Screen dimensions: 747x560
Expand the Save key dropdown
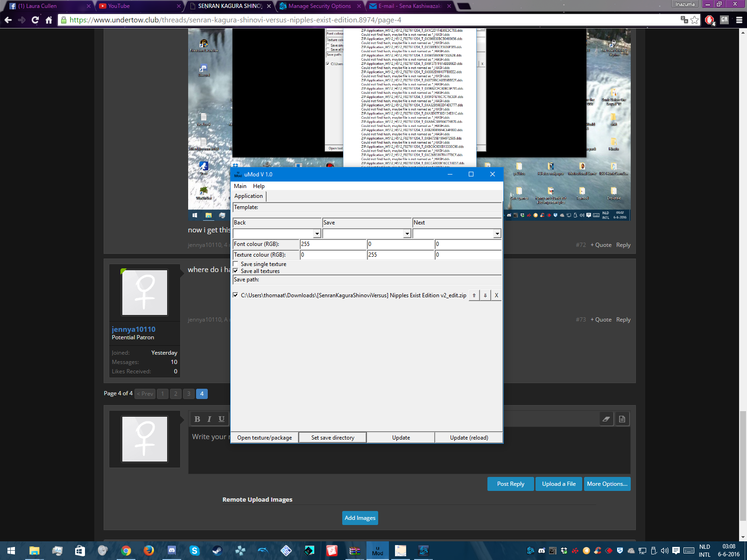[407, 233]
